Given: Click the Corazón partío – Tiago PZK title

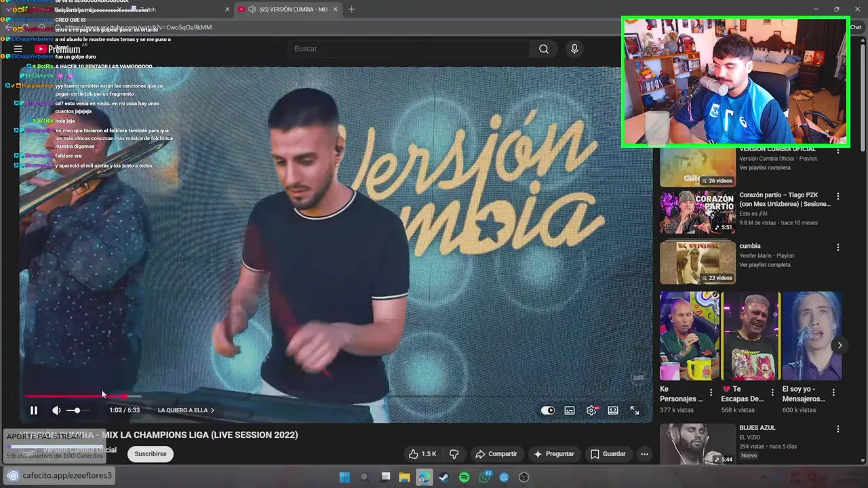Looking at the screenshot, I should (784, 199).
